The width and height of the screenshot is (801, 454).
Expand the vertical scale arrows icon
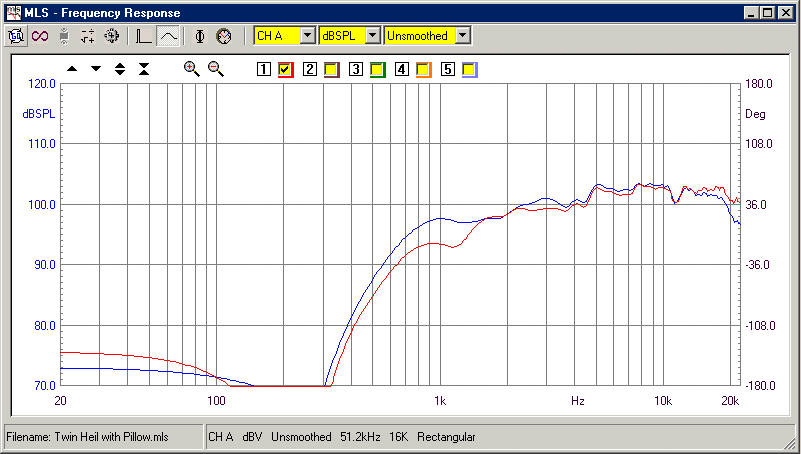pyautogui.click(x=120, y=69)
